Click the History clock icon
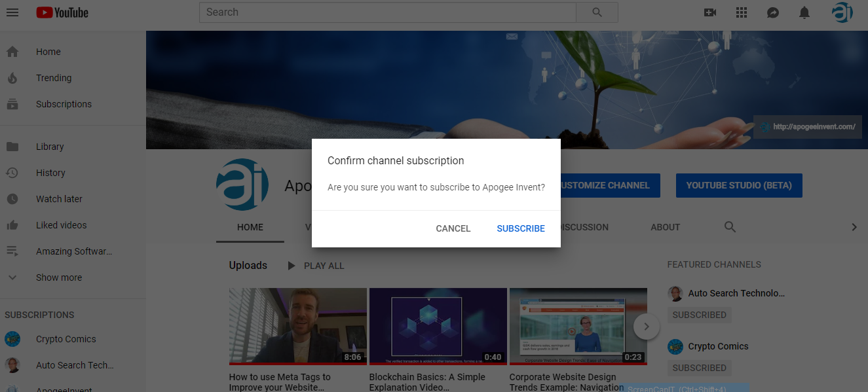This screenshot has width=868, height=392. click(x=12, y=173)
